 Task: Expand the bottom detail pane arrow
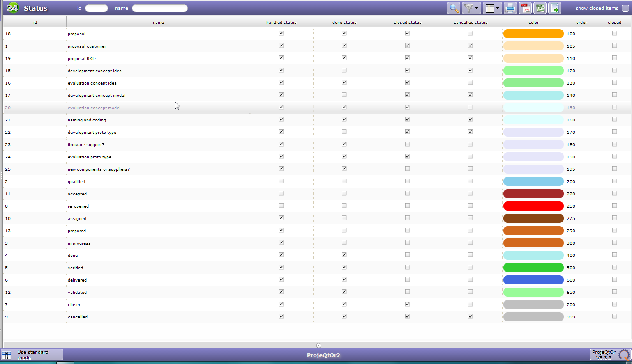tap(318, 346)
